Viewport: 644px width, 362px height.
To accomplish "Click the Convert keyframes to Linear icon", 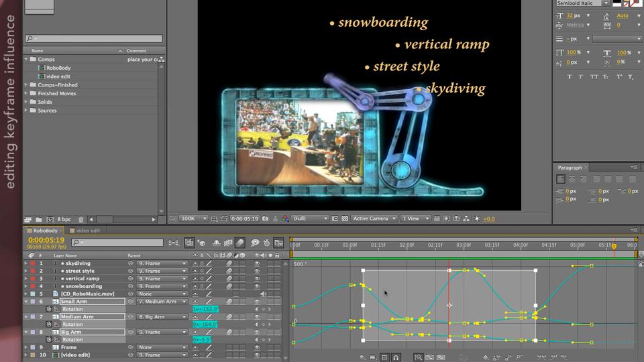I will (508, 357).
